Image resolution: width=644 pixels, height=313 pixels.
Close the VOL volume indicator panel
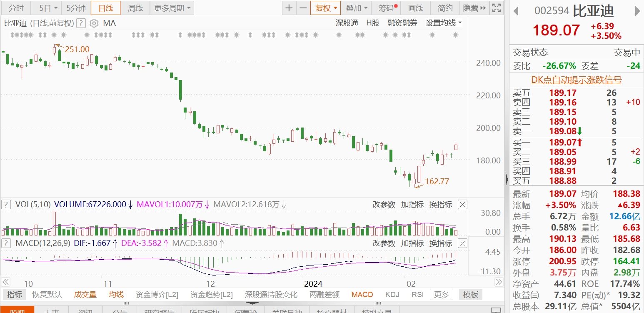click(462, 204)
